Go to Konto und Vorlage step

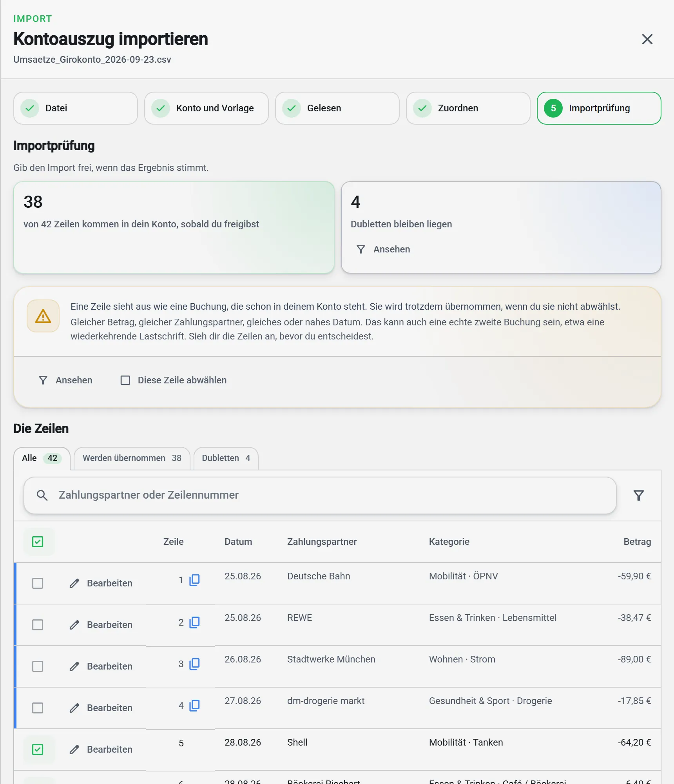[x=207, y=108]
